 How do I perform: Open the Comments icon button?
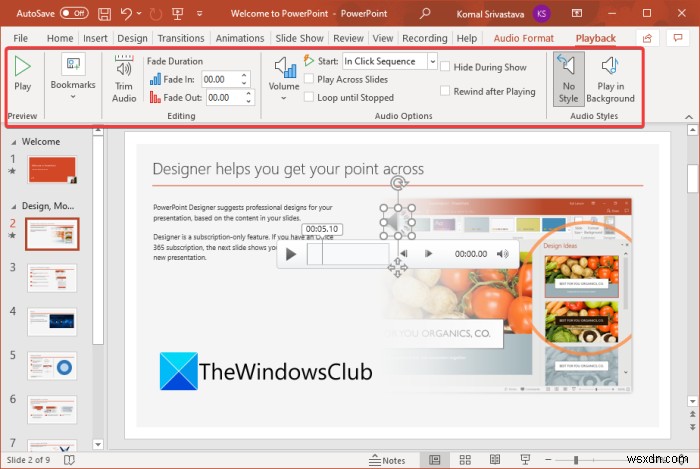(678, 38)
